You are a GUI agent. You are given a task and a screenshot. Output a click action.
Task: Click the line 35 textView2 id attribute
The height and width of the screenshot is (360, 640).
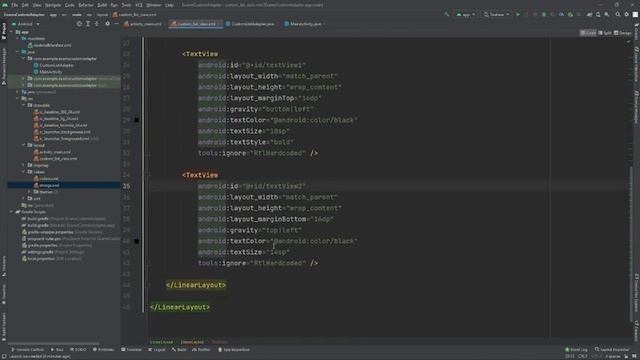[252, 186]
